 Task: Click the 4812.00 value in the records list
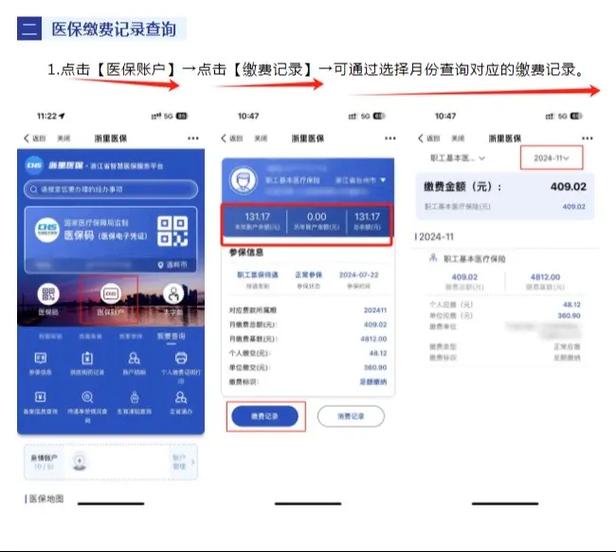545,277
